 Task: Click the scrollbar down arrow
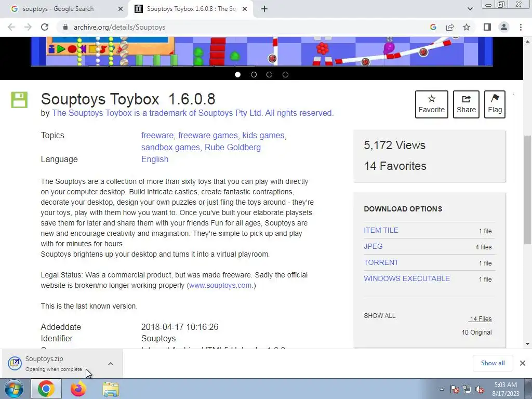[x=528, y=344]
